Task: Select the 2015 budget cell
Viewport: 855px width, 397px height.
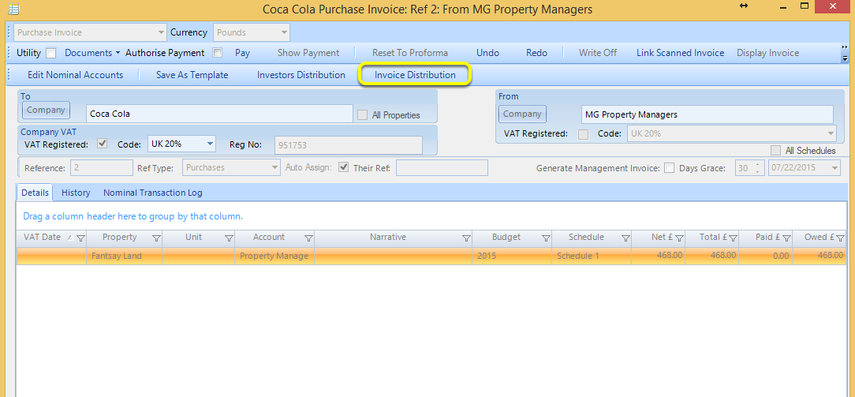Action: [512, 256]
